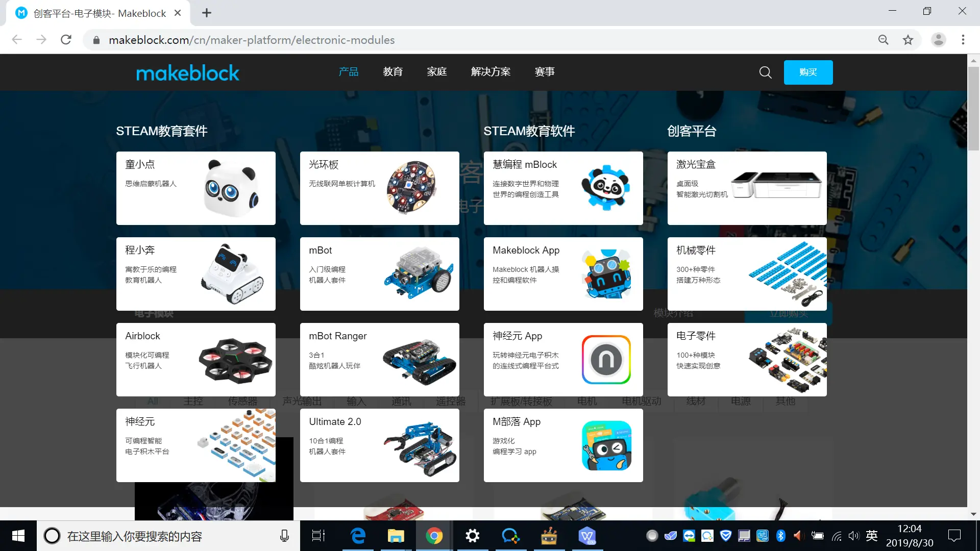Click the M部落 App icon

606,445
